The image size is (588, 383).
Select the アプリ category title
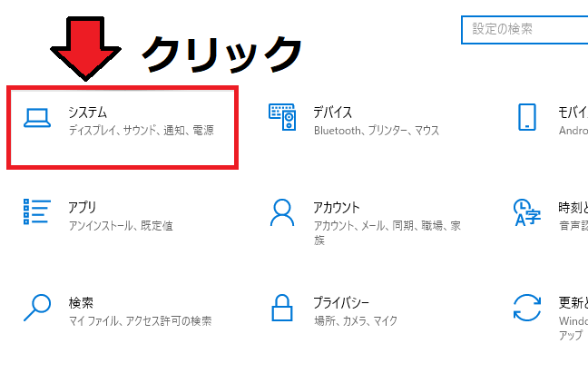83,207
